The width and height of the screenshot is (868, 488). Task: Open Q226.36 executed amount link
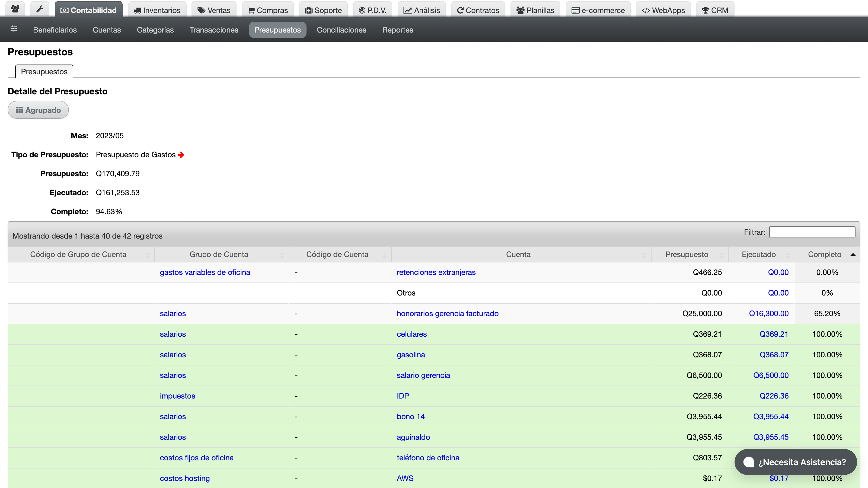(x=774, y=396)
